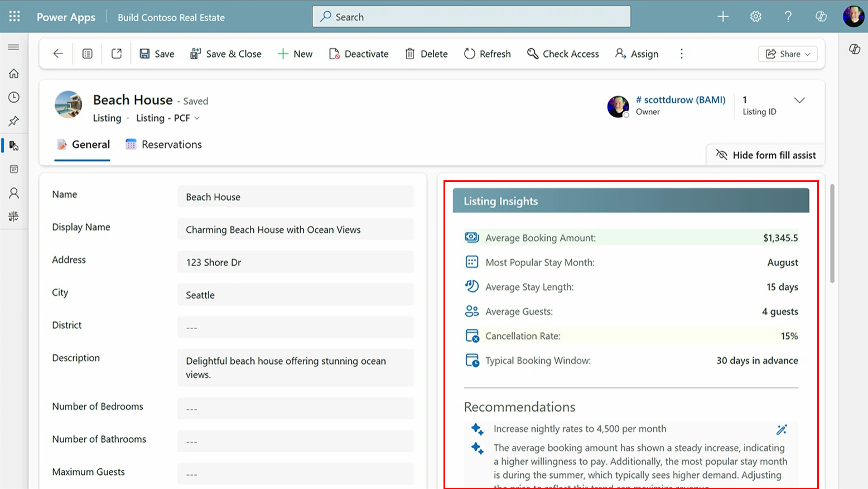Open Recent items via the clock icon
The image size is (868, 489).
(13, 97)
